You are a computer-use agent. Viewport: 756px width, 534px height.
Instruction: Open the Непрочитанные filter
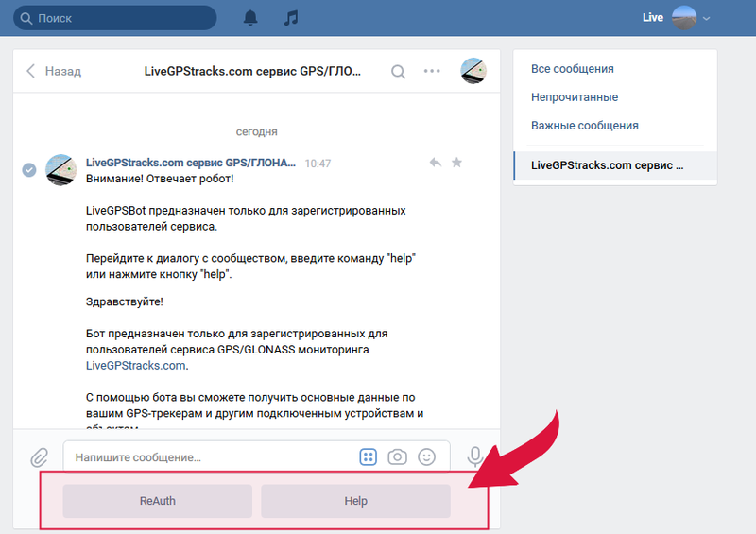tap(575, 97)
